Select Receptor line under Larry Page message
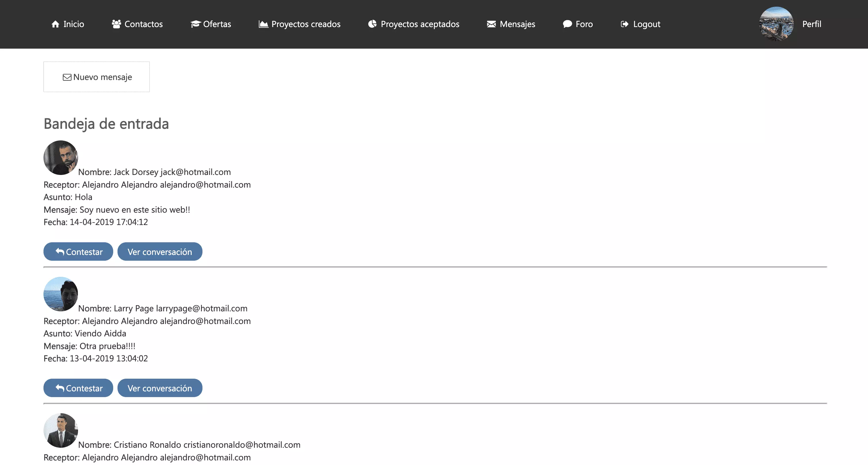868x465 pixels. (147, 321)
